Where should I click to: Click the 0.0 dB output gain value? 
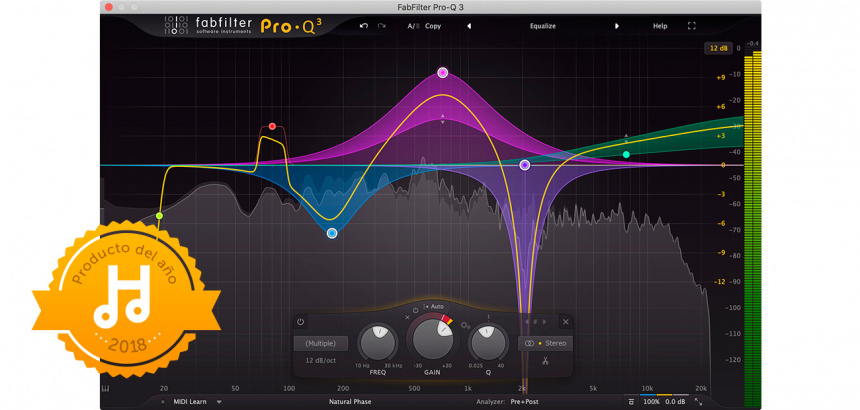[675, 402]
